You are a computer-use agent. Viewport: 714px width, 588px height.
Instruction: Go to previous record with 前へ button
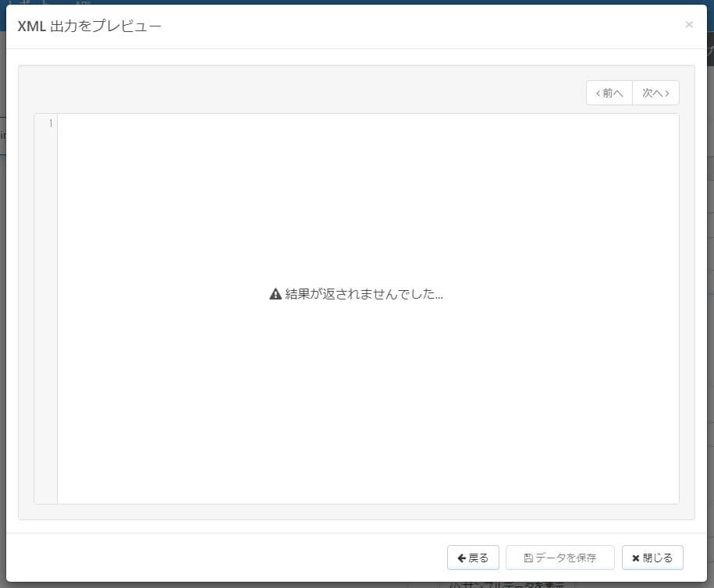[x=609, y=93]
